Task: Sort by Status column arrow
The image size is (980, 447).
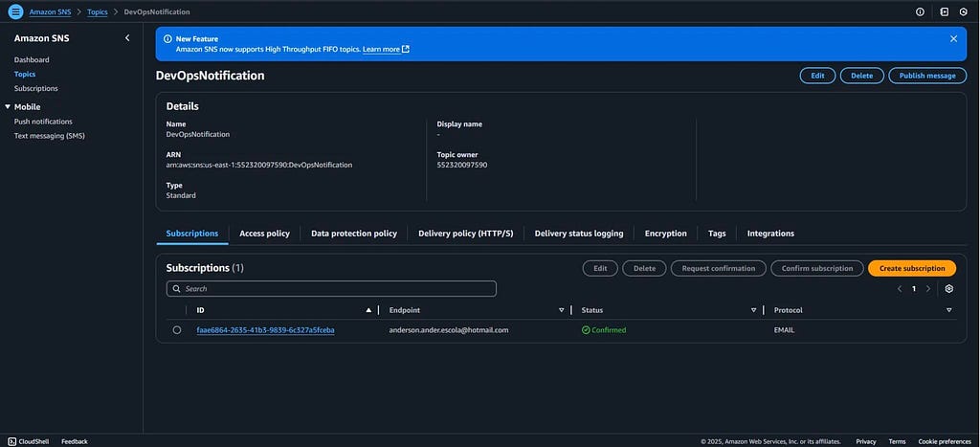Action: 754,310
